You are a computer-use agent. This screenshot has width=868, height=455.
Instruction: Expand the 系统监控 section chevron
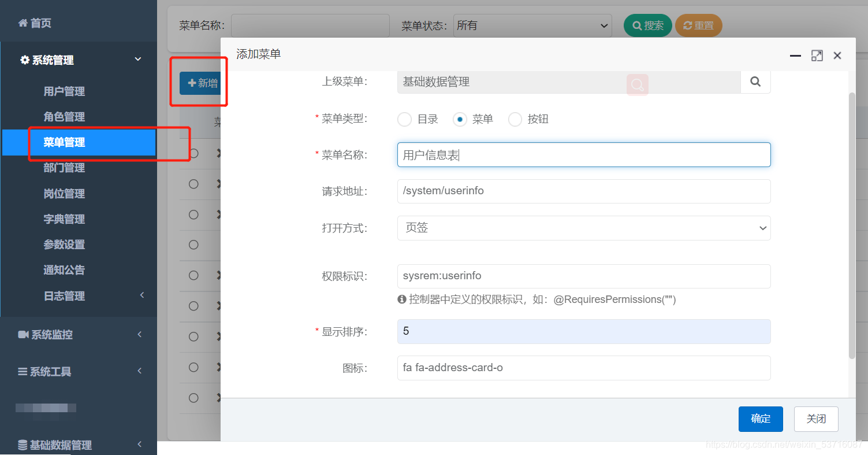(x=140, y=334)
